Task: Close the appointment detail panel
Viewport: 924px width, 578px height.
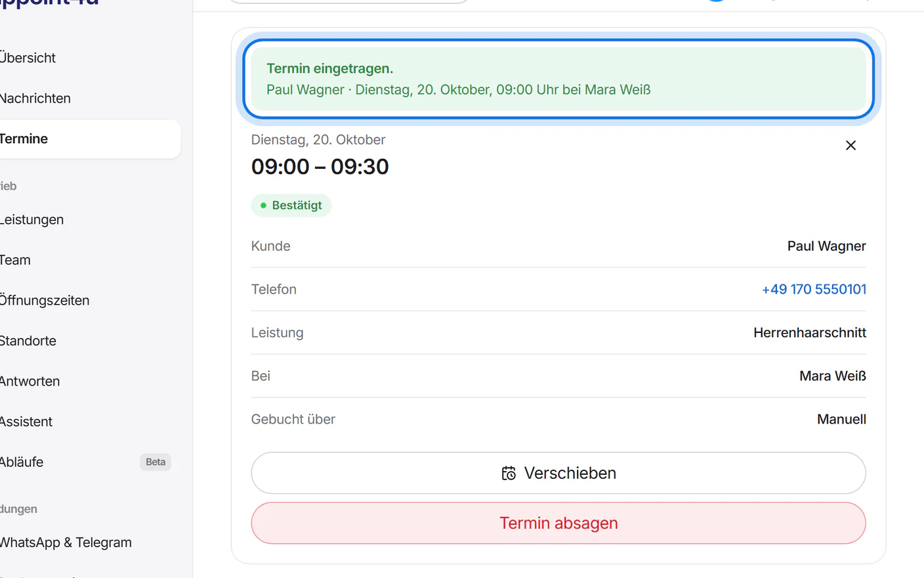Action: [850, 145]
